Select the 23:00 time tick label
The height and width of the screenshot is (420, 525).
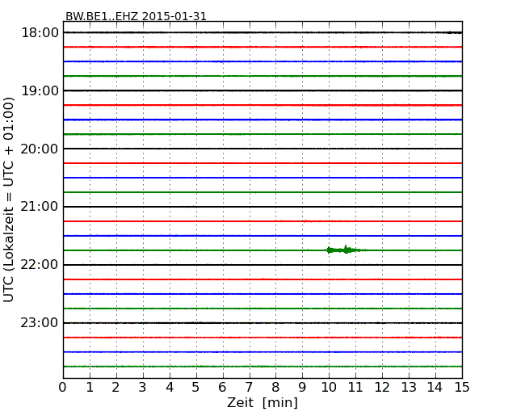pyautogui.click(x=40, y=323)
